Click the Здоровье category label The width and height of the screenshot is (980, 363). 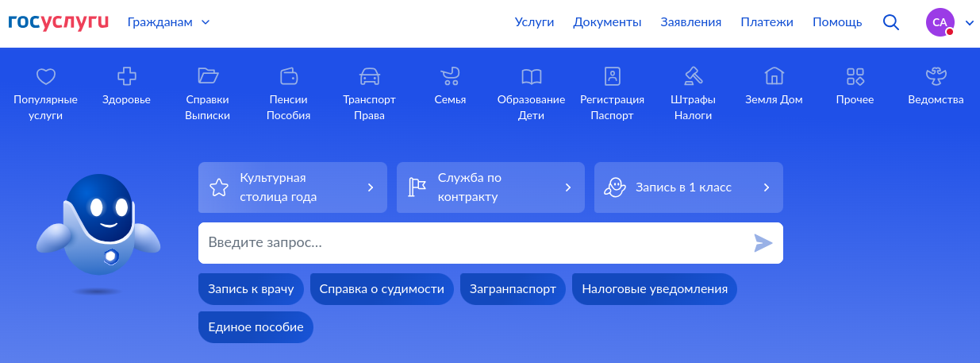coord(126,100)
